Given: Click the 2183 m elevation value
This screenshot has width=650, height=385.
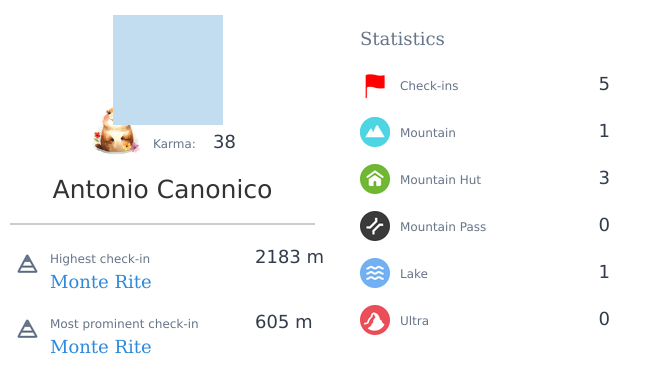Looking at the screenshot, I should pyautogui.click(x=289, y=257).
